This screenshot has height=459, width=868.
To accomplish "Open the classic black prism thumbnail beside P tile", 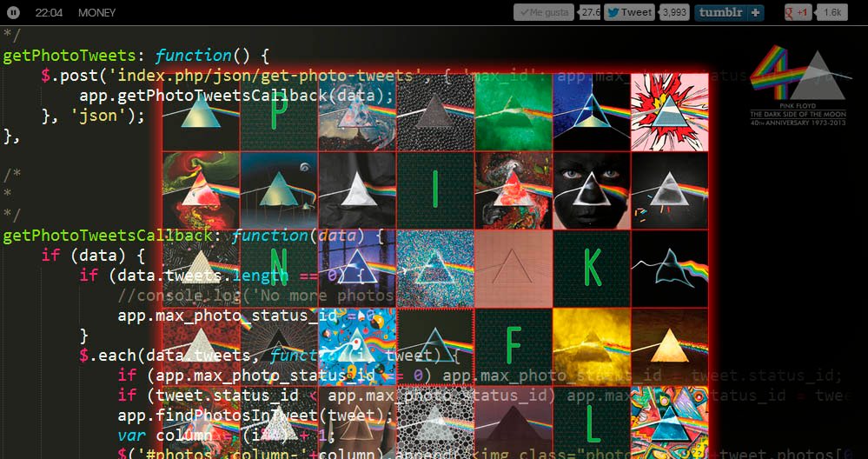I will [x=201, y=112].
